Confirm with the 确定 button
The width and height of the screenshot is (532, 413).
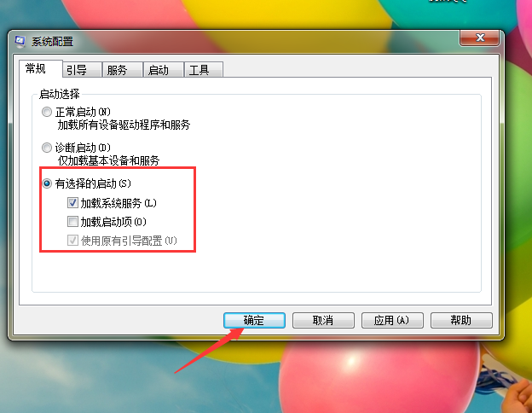(x=254, y=320)
